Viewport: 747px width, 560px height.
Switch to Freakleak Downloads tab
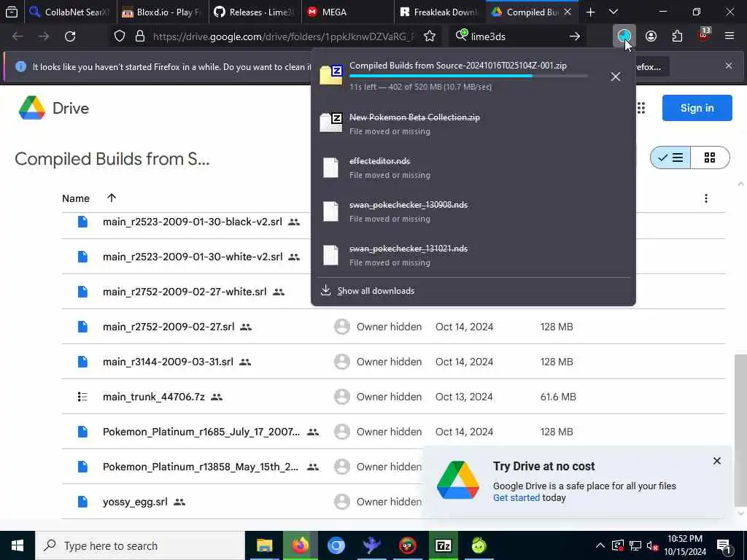tap(440, 12)
